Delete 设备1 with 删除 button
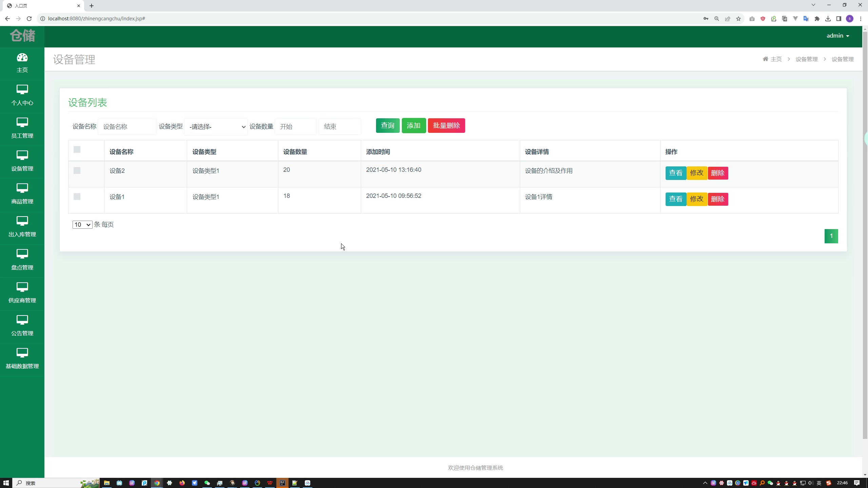The image size is (868, 488). [718, 199]
